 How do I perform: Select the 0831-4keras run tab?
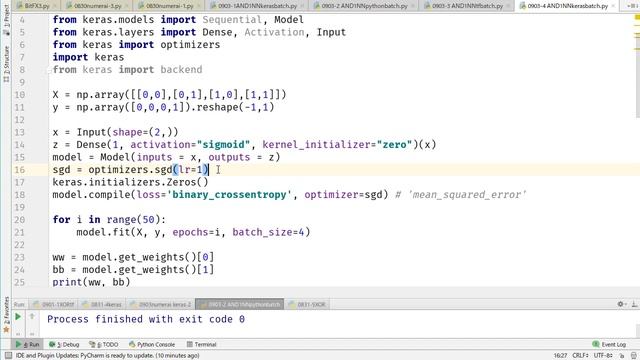(102, 304)
